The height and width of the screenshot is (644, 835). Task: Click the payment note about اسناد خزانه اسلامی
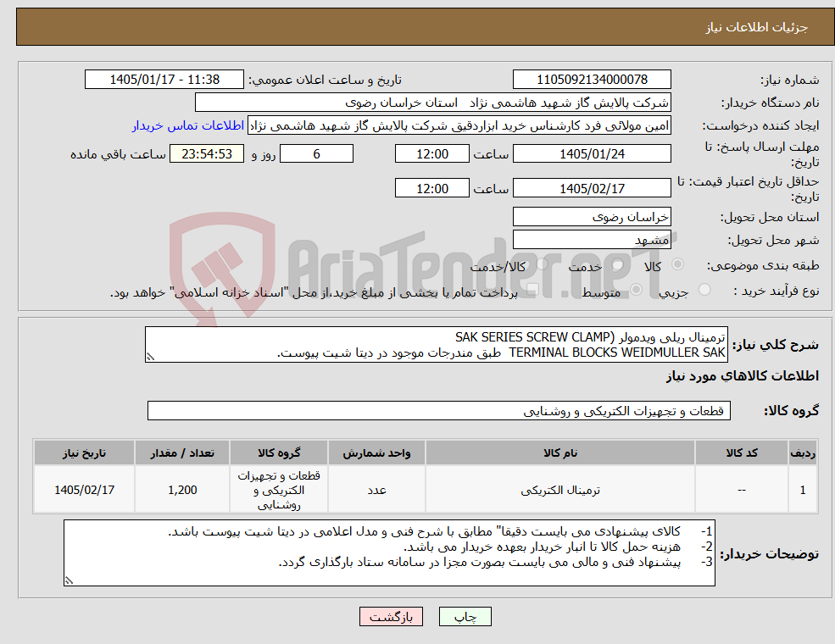coord(314,292)
